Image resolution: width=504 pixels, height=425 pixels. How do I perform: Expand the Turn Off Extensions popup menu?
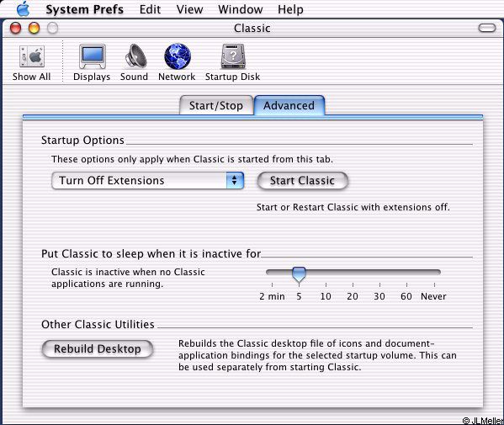(147, 180)
